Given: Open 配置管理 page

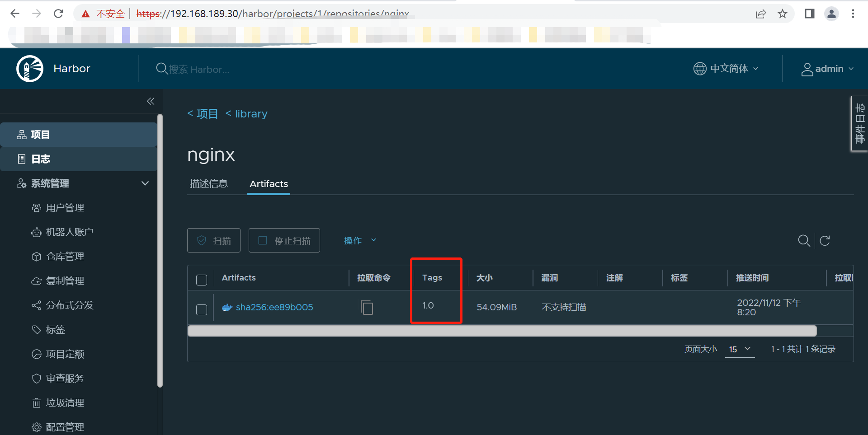Looking at the screenshot, I should coord(65,427).
